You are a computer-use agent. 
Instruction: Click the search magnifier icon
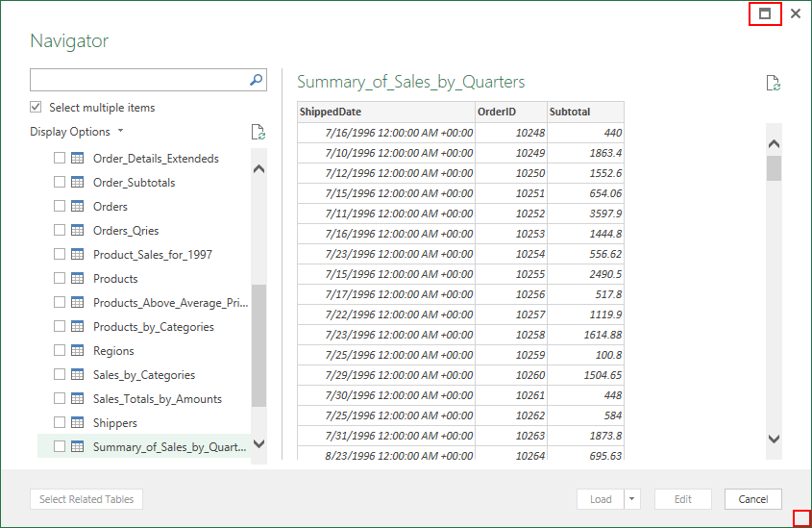257,80
